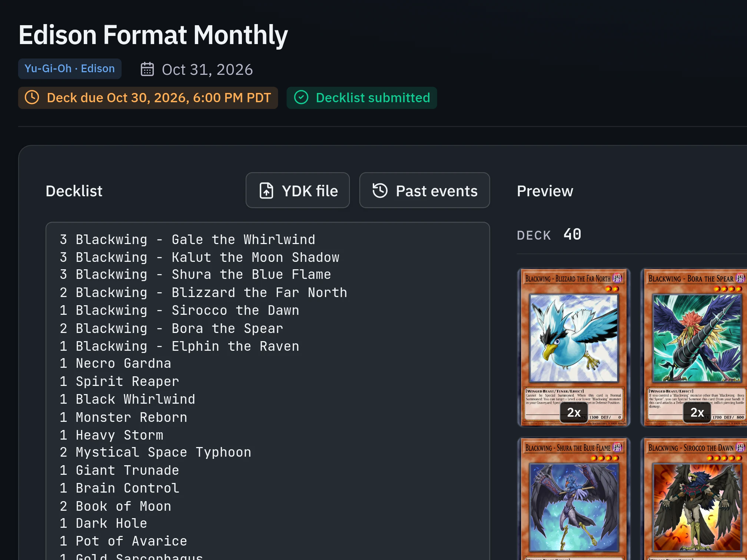Click the Preview heading
The width and height of the screenshot is (747, 560).
click(545, 191)
